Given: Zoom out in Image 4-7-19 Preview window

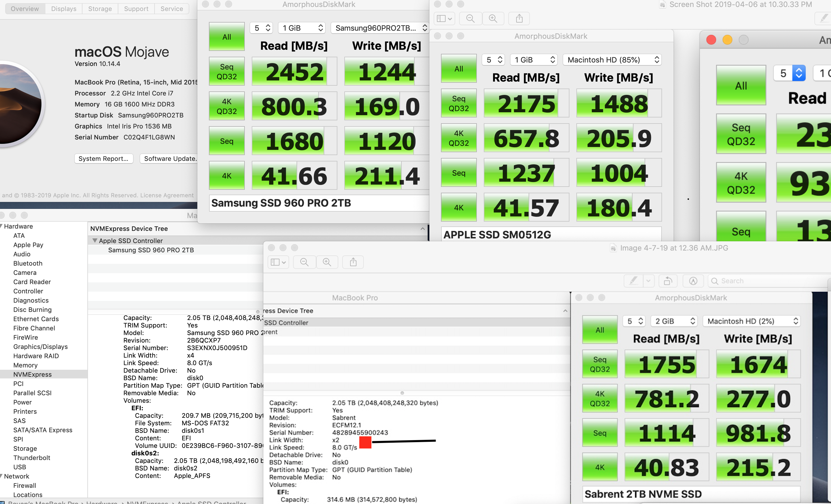Looking at the screenshot, I should pyautogui.click(x=304, y=262).
